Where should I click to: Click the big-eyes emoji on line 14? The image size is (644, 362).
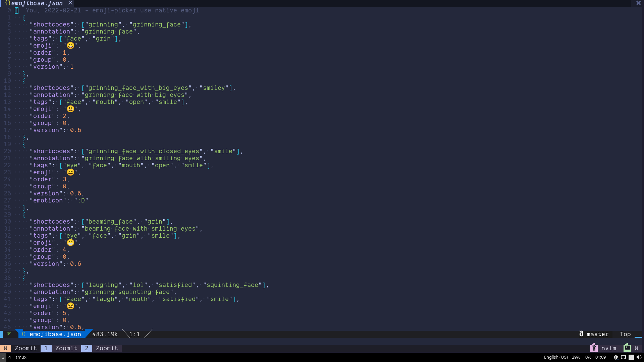(70, 109)
